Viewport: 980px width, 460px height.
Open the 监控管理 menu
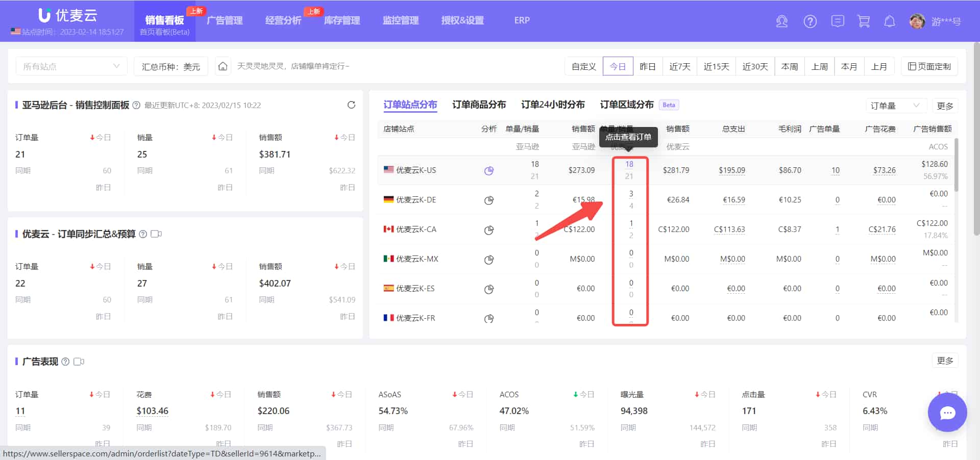(x=401, y=20)
